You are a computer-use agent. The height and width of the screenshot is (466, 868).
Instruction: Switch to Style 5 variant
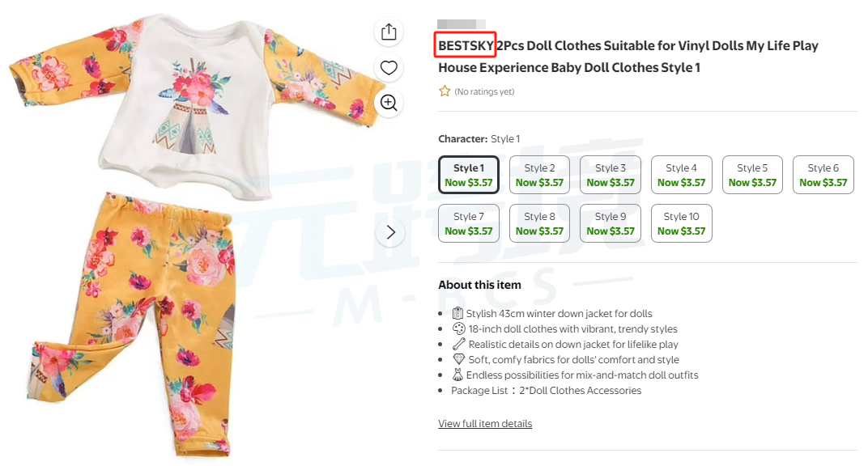(752, 175)
